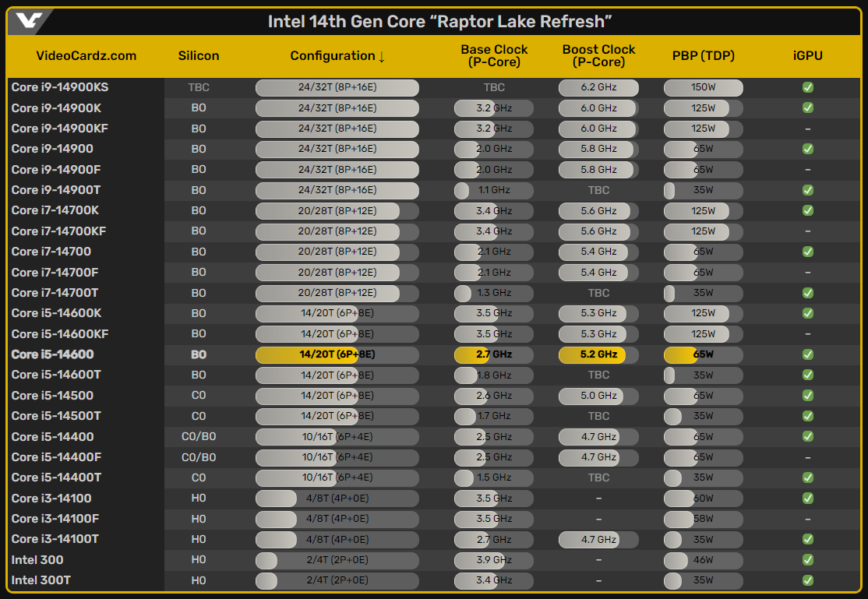868x599 pixels.
Task: Click the iGPU checkmark for Core i7-14700K
Action: [x=808, y=210]
